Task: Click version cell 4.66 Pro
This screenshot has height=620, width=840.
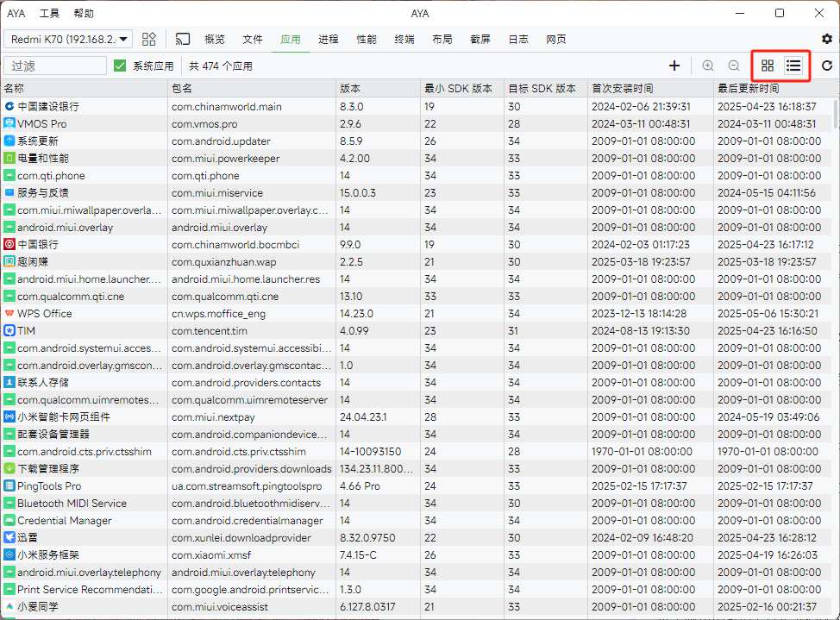Action: pos(379,486)
